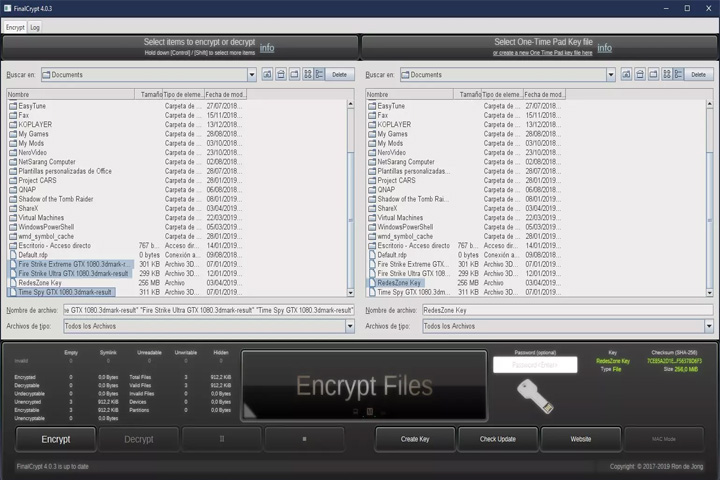Expand right Buscar en Documents dropdown

(x=611, y=74)
